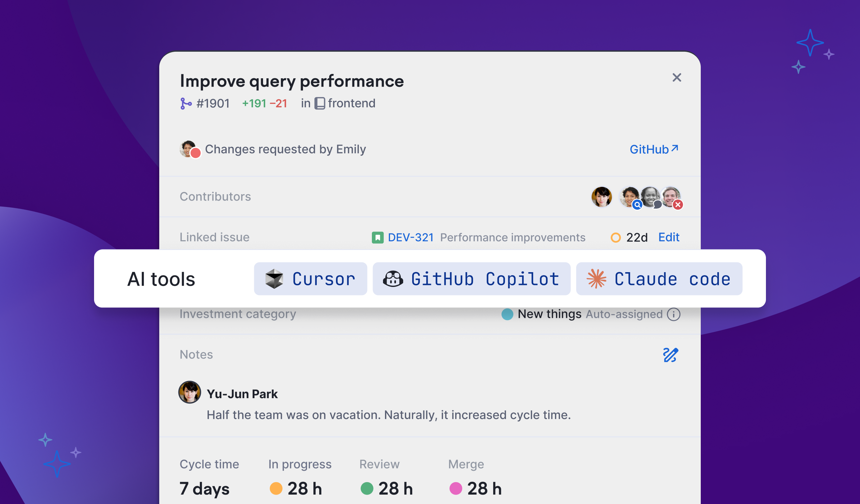This screenshot has height=504, width=860.
Task: Click the pull request branch icon
Action: 186,103
